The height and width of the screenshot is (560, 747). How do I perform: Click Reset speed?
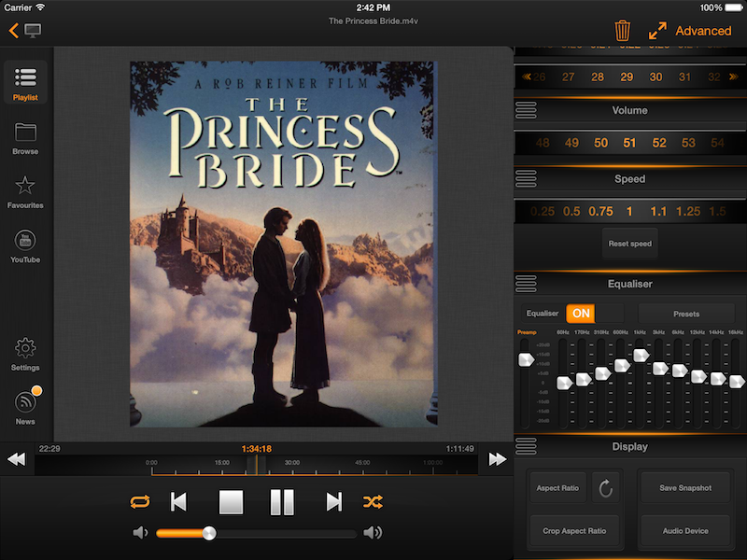click(x=629, y=244)
